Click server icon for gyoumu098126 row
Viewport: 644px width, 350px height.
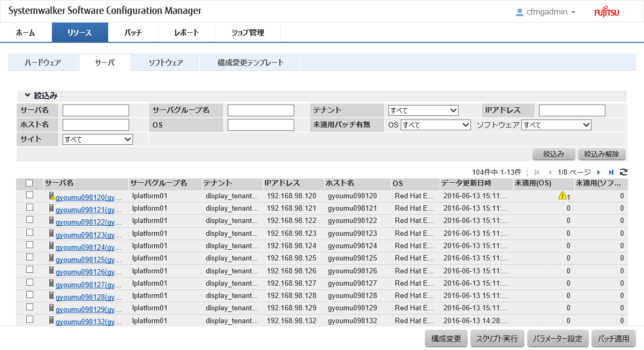pos(52,270)
